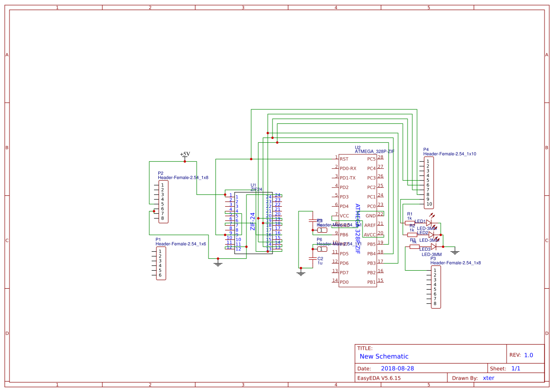Select resistor R1 1k symbol
This screenshot has height=392, width=554.
coord(410,223)
